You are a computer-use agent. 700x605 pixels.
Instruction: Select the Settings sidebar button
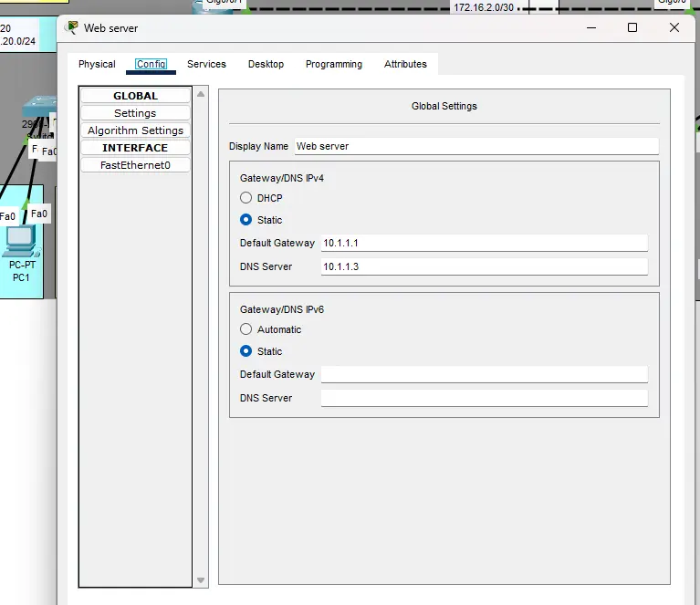(135, 113)
